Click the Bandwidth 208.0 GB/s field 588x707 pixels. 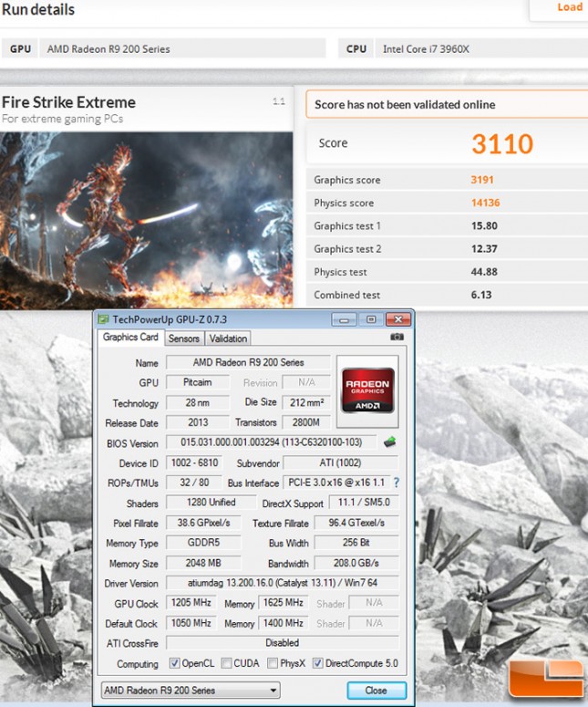(356, 563)
